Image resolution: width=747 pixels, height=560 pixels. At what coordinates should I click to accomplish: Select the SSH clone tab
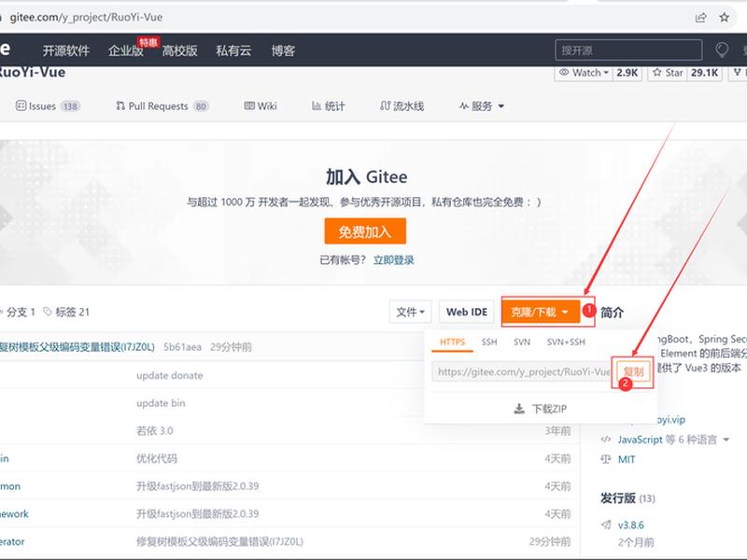[488, 342]
